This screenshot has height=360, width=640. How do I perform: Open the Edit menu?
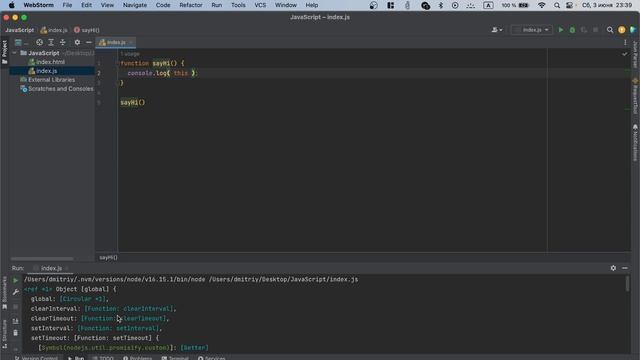(x=86, y=5)
